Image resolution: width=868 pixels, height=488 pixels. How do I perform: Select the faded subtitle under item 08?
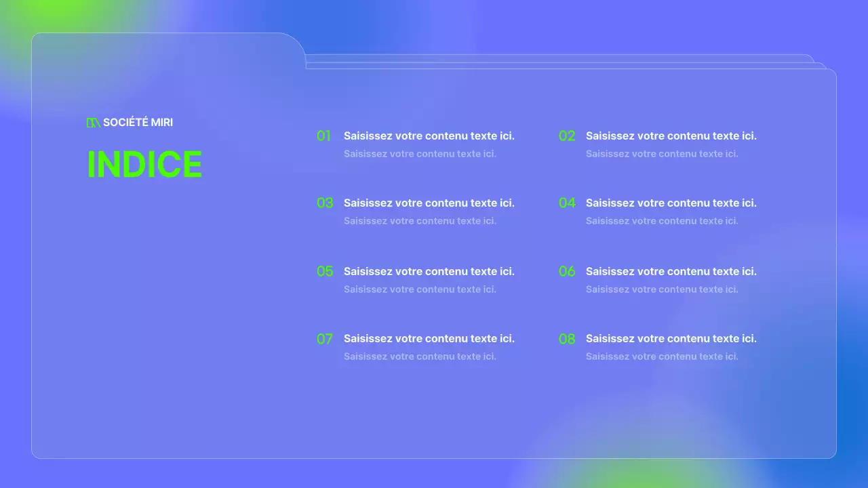[x=662, y=357]
